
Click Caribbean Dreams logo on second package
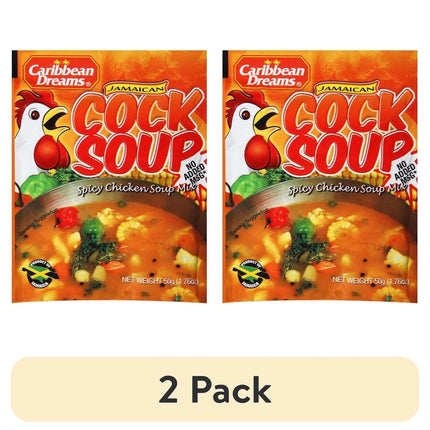click(x=272, y=73)
